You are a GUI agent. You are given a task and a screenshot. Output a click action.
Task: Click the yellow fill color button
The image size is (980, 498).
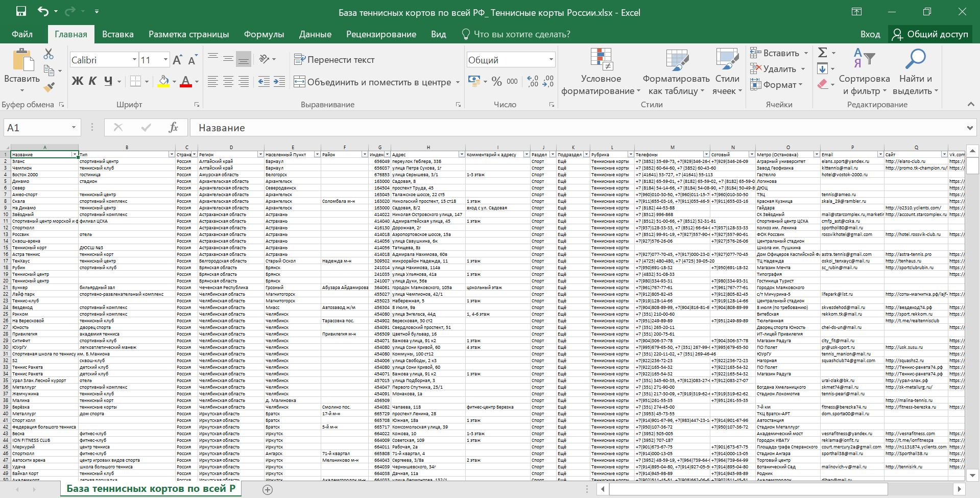tap(163, 81)
